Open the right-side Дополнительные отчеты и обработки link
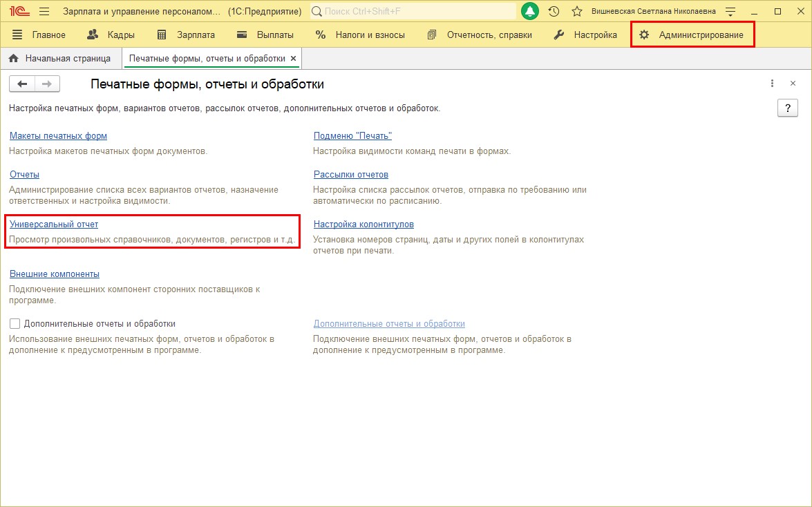This screenshot has width=812, height=507. pyautogui.click(x=389, y=324)
